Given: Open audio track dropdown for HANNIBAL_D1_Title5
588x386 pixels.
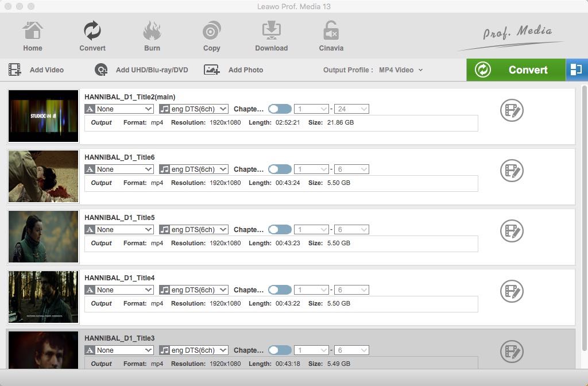Looking at the screenshot, I should [194, 230].
